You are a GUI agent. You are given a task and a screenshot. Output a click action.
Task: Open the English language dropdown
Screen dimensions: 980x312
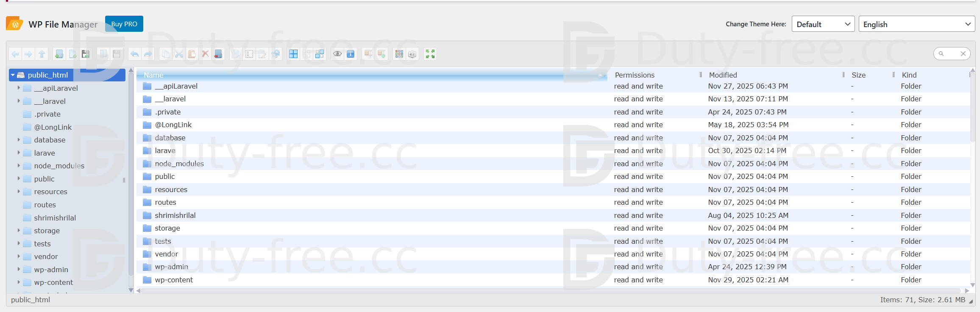[x=916, y=24]
